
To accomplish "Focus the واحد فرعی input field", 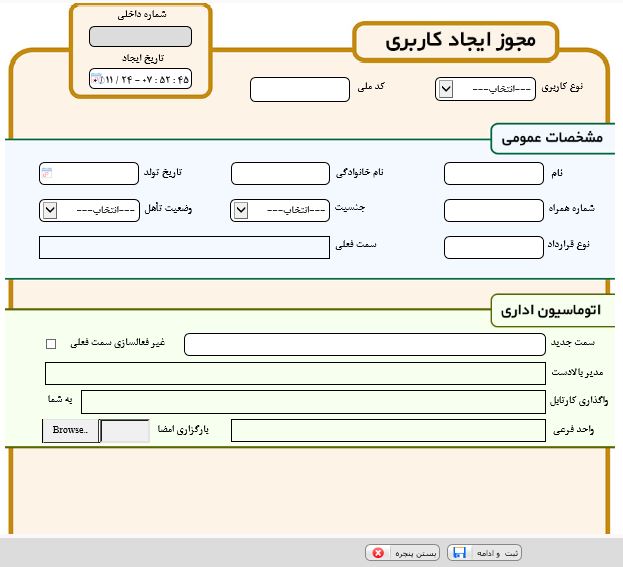I will [x=389, y=431].
